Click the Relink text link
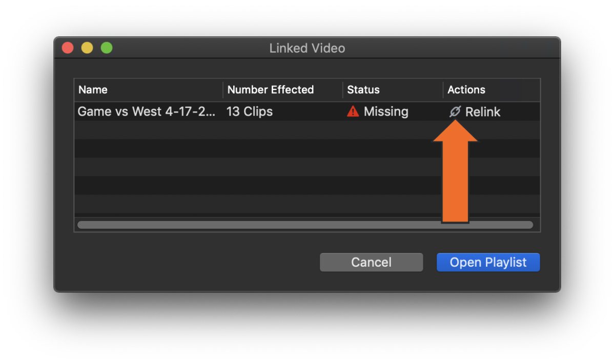Screen dimensions: 615x364 pos(483,112)
